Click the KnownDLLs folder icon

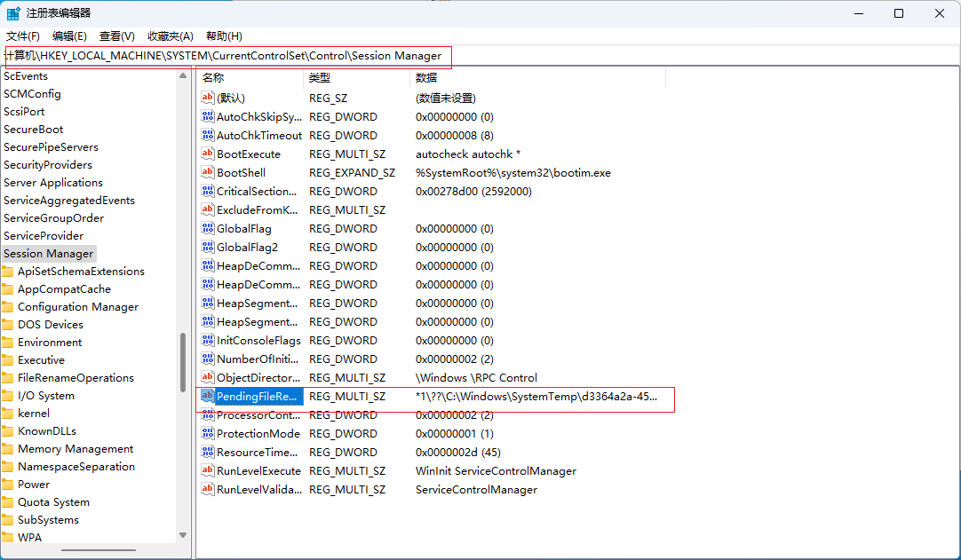tap(8, 431)
